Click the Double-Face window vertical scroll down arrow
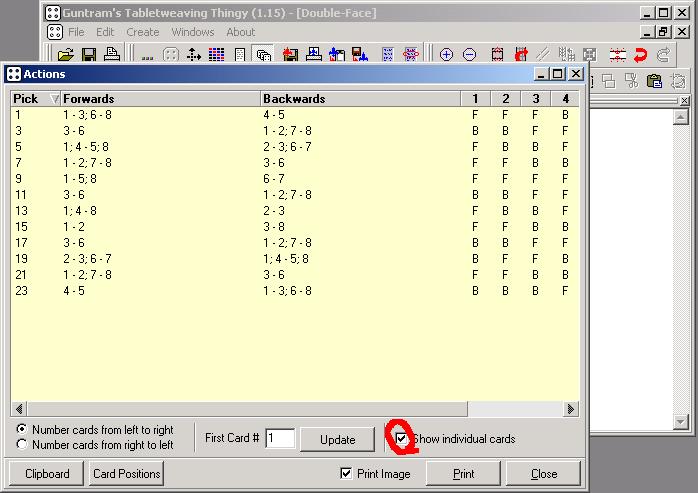 click(681, 421)
